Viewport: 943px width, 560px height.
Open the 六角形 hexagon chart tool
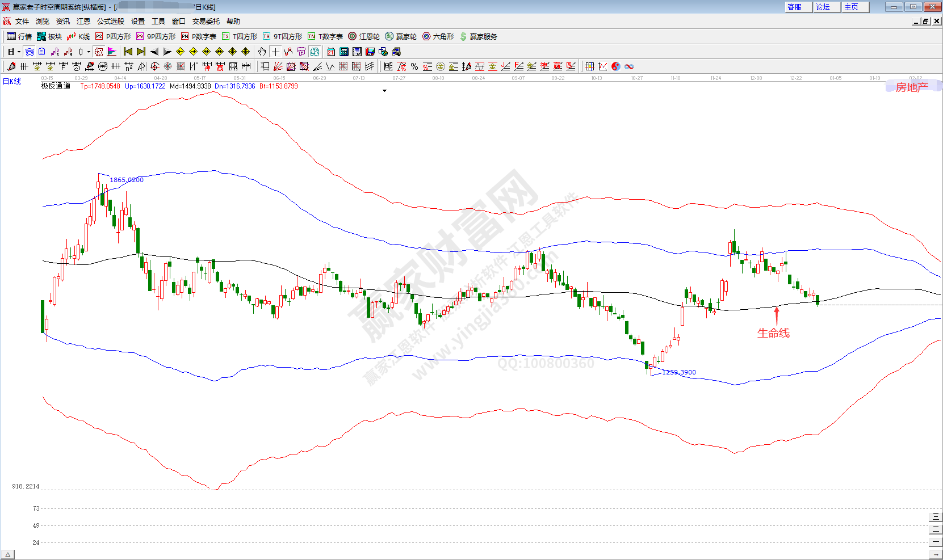[x=438, y=36]
